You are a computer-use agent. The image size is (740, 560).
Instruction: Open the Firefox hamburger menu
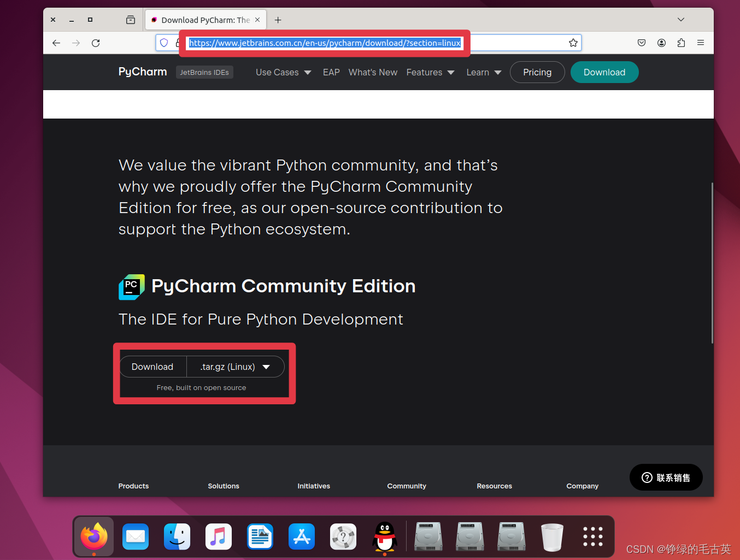pyautogui.click(x=701, y=43)
